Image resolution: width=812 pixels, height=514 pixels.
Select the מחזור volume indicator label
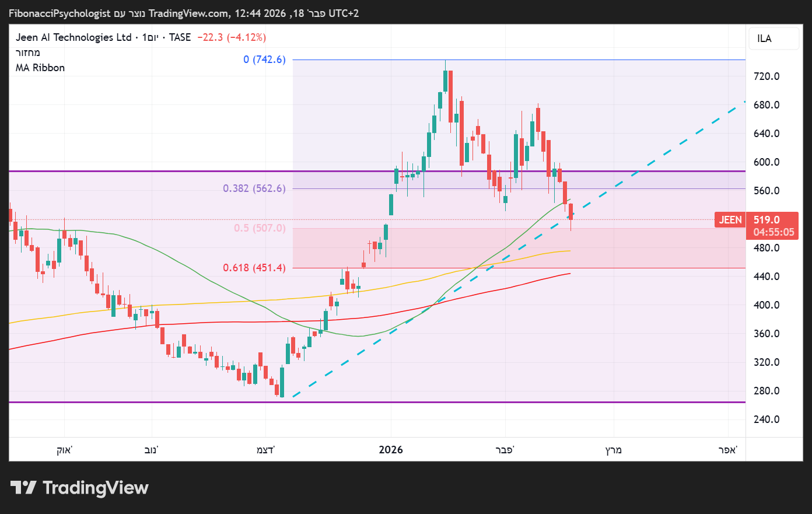tap(28, 53)
